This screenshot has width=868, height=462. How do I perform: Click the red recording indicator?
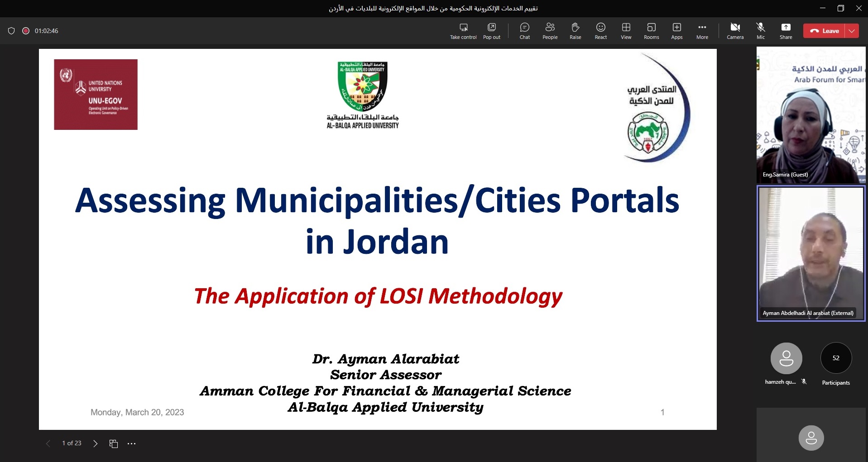click(x=26, y=31)
